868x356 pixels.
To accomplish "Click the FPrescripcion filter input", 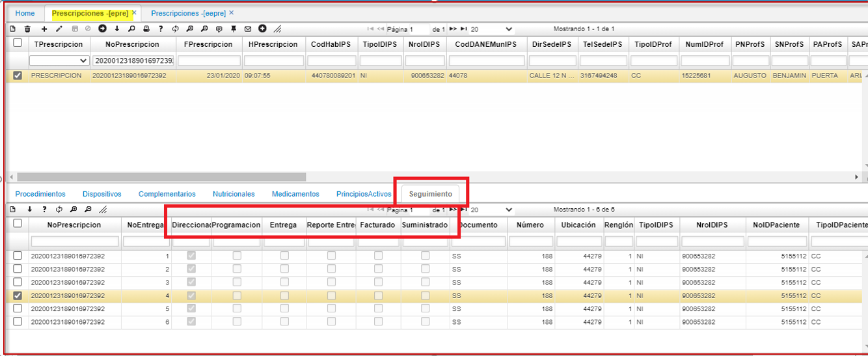I will pyautogui.click(x=208, y=61).
